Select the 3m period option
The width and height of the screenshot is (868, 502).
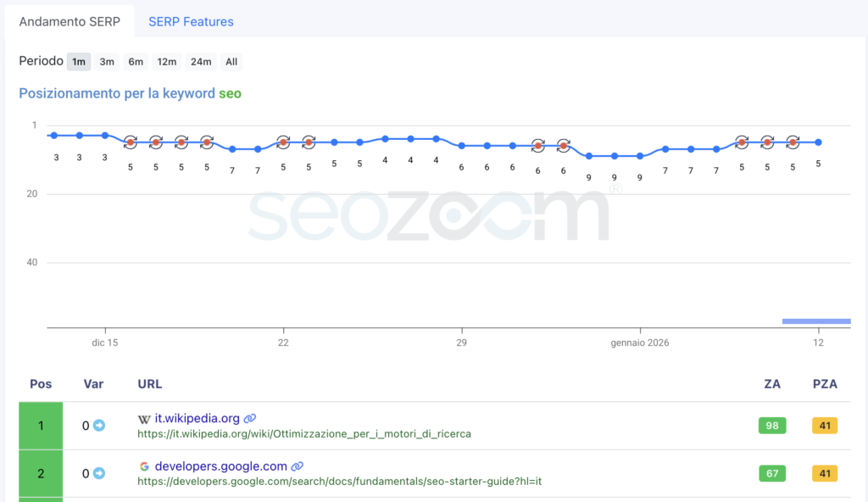click(107, 61)
